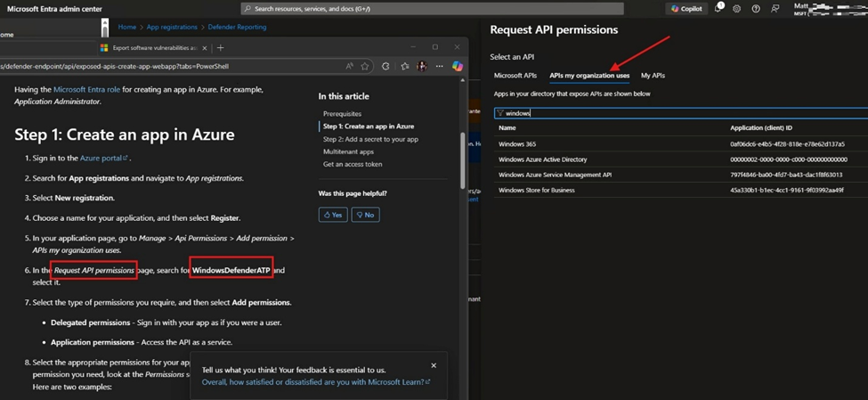Select Windows Azure Active Directory from results
Image resolution: width=868 pixels, height=400 pixels.
click(543, 159)
